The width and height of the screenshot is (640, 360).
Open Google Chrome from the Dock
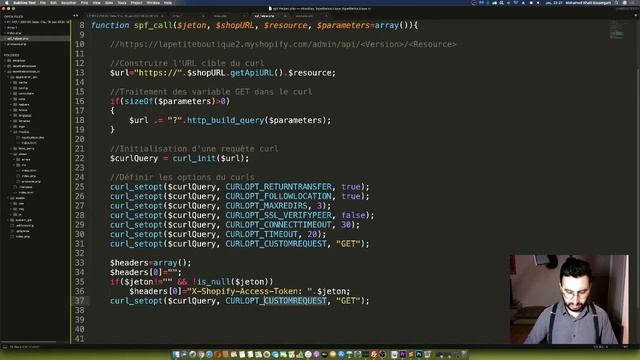(201, 354)
